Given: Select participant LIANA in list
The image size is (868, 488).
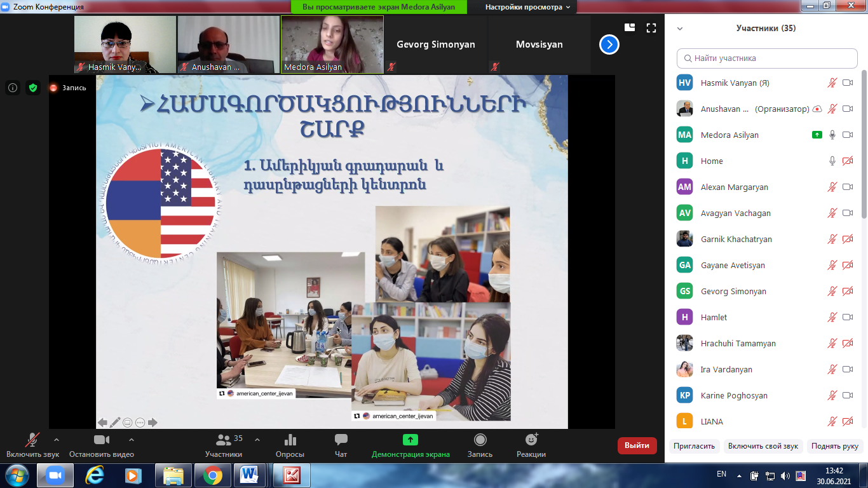Looking at the screenshot, I should 766,421.
